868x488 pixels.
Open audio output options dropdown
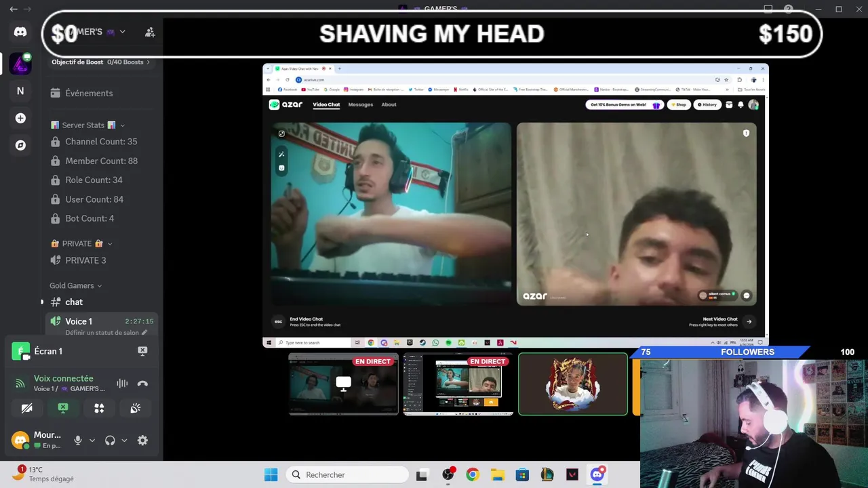pyautogui.click(x=124, y=441)
